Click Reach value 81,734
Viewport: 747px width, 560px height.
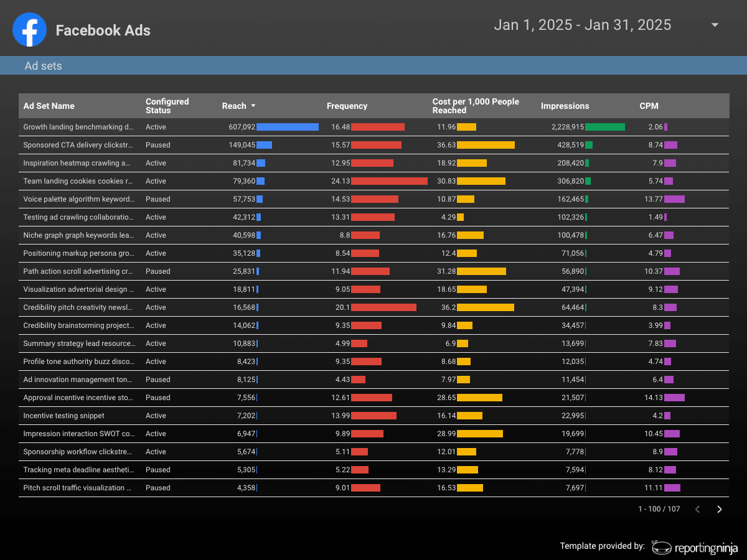(244, 163)
